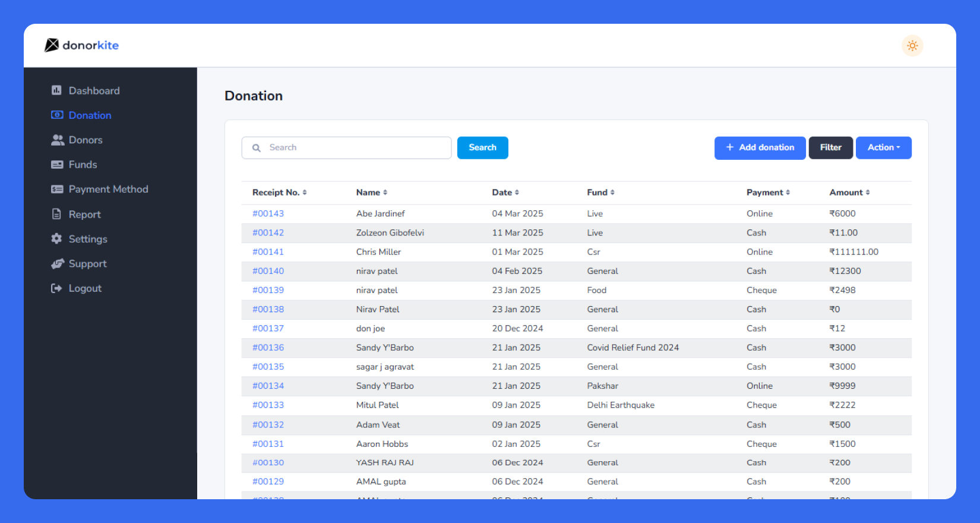The height and width of the screenshot is (523, 980).
Task: Go to Payment Method in sidebar
Action: point(108,189)
